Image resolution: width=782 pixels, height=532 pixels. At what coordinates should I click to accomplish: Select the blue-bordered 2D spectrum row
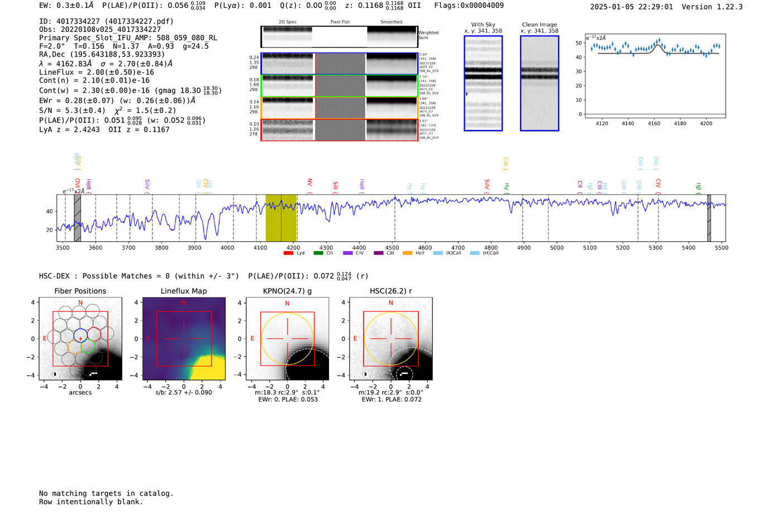click(339, 64)
